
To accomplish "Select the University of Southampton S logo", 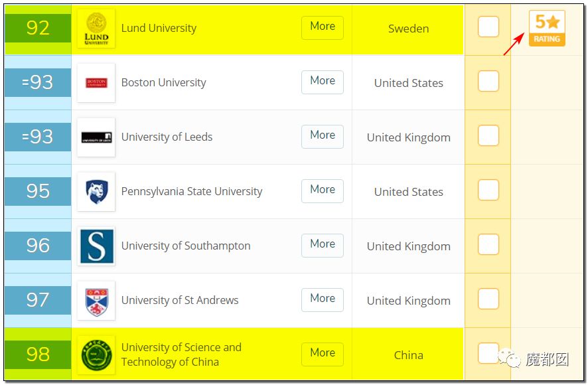I will click(x=96, y=246).
